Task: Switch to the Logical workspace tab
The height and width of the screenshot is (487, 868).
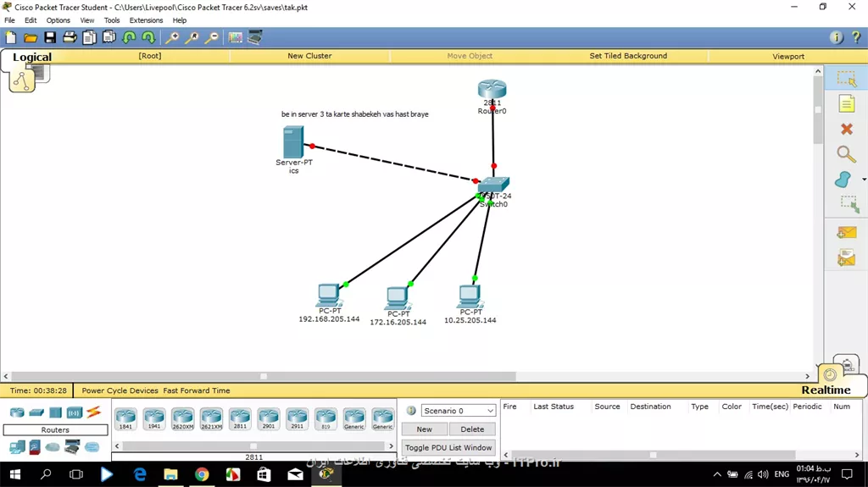Action: tap(32, 57)
